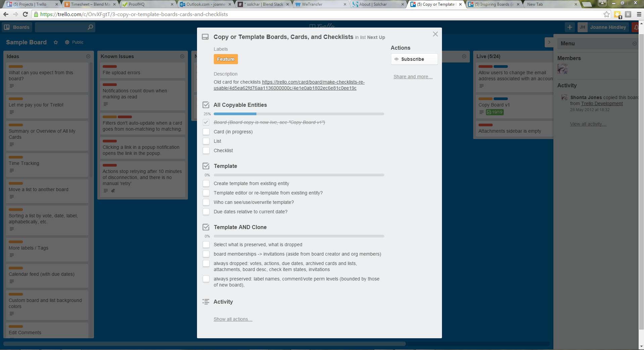
Task: Switch to the WeTransfer tab
Action: click(x=321, y=4)
